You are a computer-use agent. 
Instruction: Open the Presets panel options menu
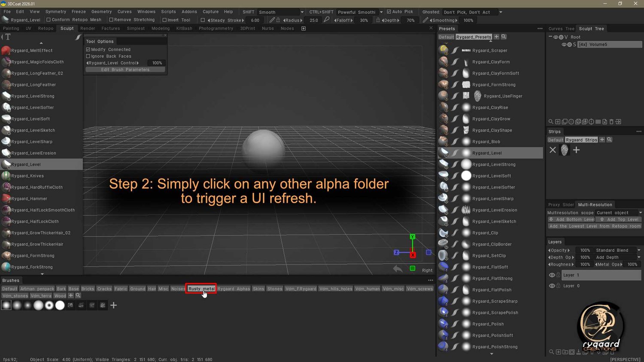tap(540, 29)
